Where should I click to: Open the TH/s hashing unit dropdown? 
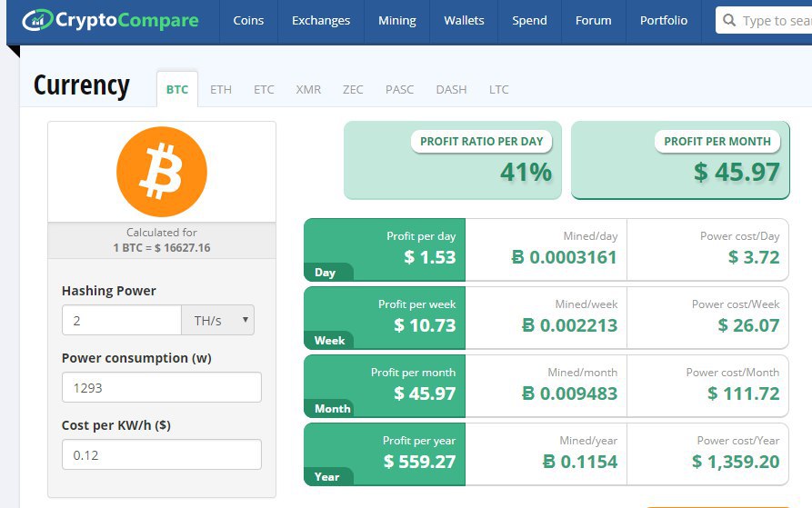(x=218, y=320)
